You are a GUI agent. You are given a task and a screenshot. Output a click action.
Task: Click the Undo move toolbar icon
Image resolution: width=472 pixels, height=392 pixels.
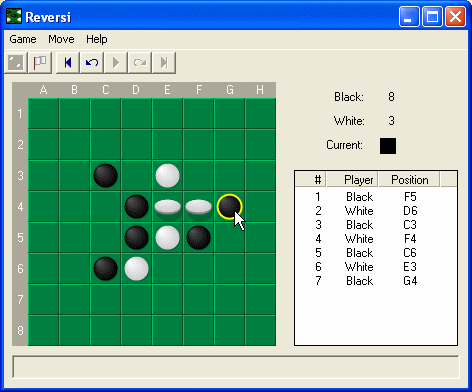pyautogui.click(x=92, y=62)
